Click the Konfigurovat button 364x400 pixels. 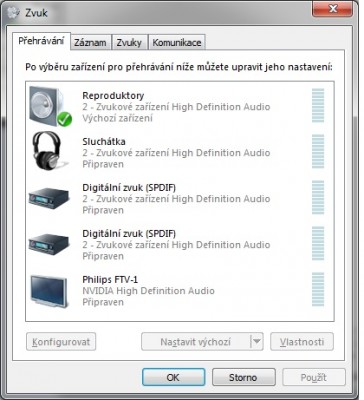coord(61,342)
